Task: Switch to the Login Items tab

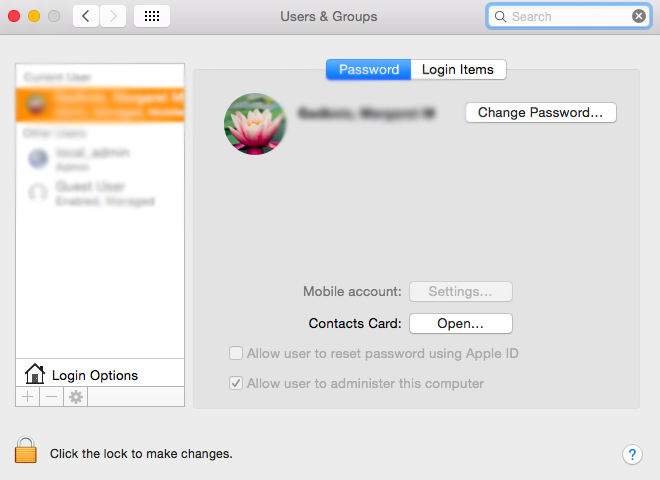Action: (458, 70)
